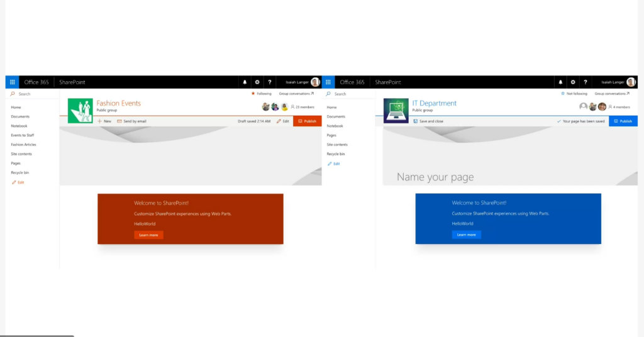The image size is (644, 337).
Task: Open help question mark in IT Department window
Action: tap(586, 82)
